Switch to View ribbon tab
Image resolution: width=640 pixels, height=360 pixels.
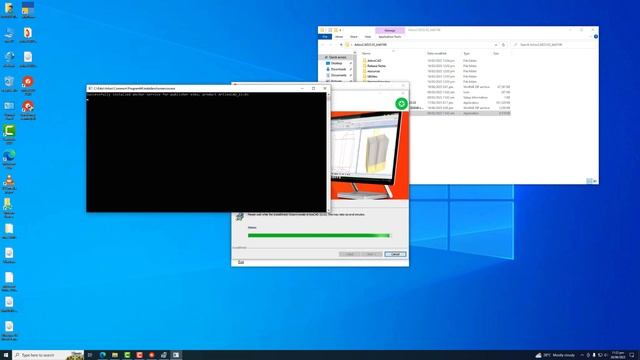368,37
